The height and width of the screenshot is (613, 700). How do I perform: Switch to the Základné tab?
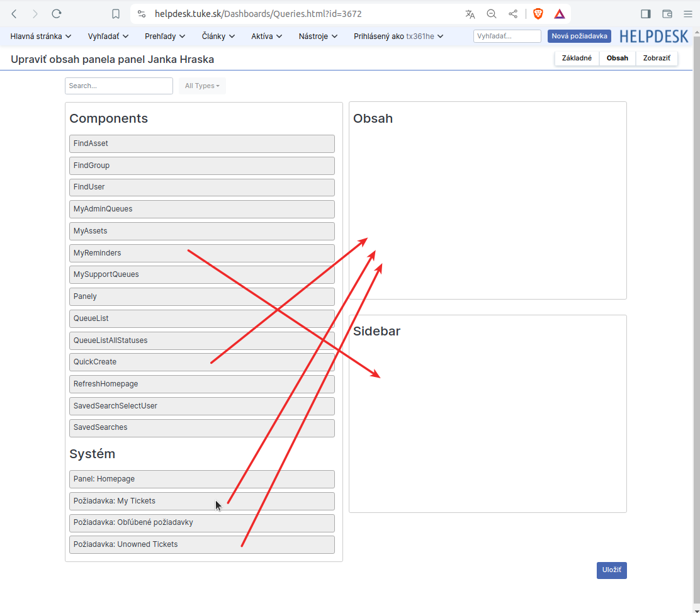577,58
